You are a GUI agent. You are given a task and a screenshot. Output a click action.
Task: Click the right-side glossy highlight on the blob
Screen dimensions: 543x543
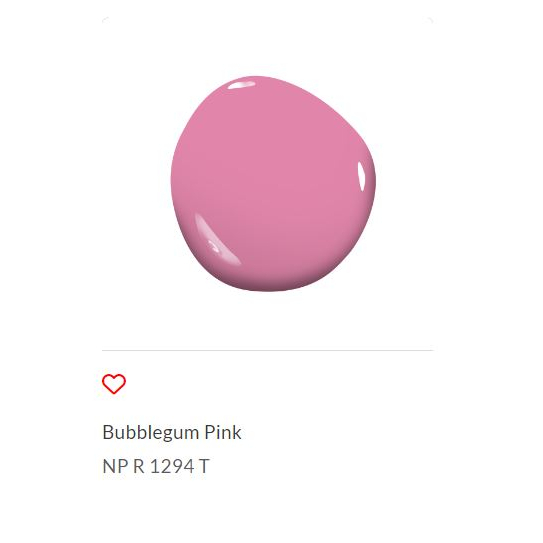[361, 176]
